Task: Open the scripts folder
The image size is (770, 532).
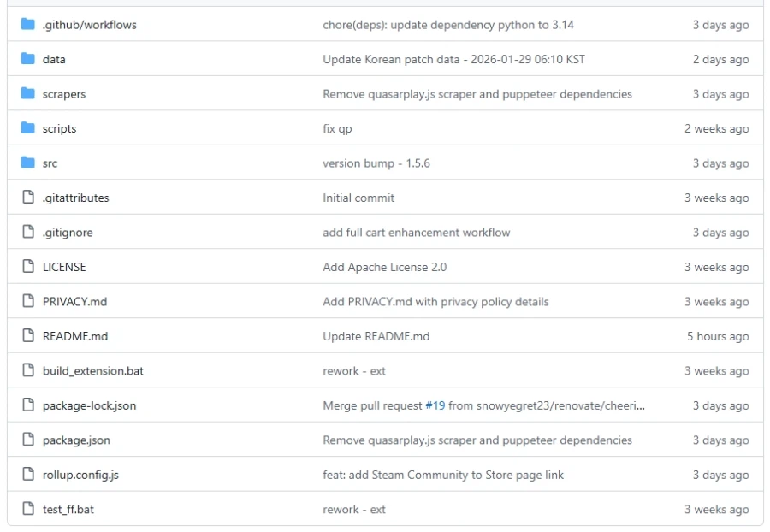Action: pyautogui.click(x=59, y=129)
